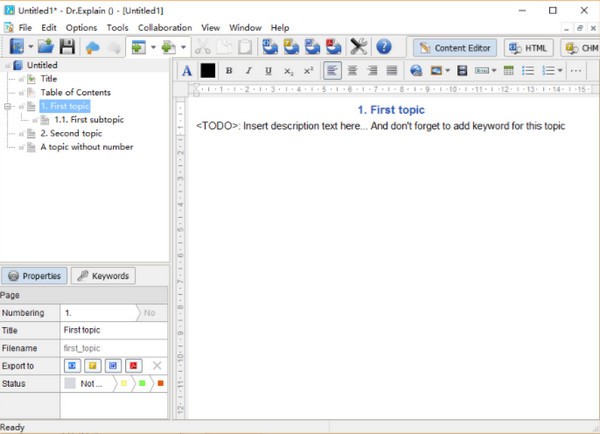Expand the bullet list style dropdown
Image resolution: width=600 pixels, height=434 pixels.
pyautogui.click(x=561, y=71)
